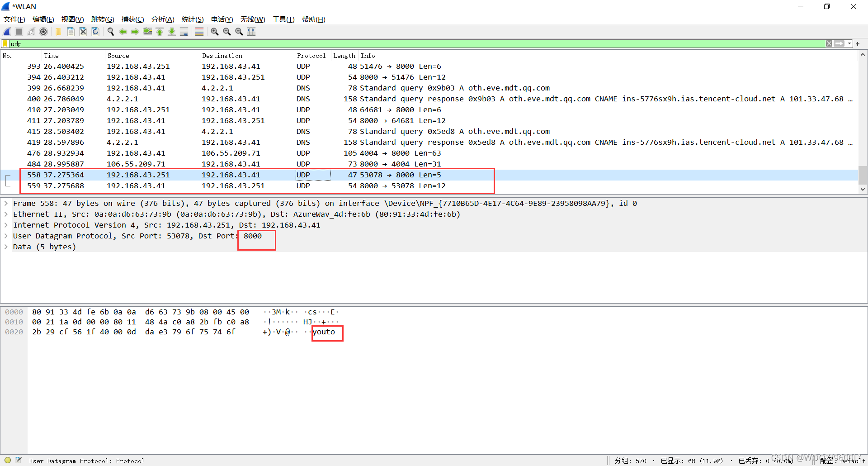Click the 0020 hex offset row
The height and width of the screenshot is (466, 868).
(x=14, y=332)
